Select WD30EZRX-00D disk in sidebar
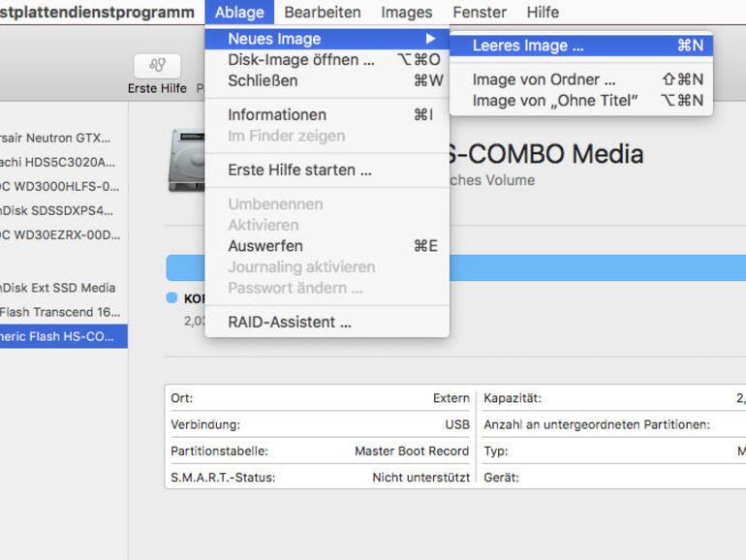 (x=64, y=235)
